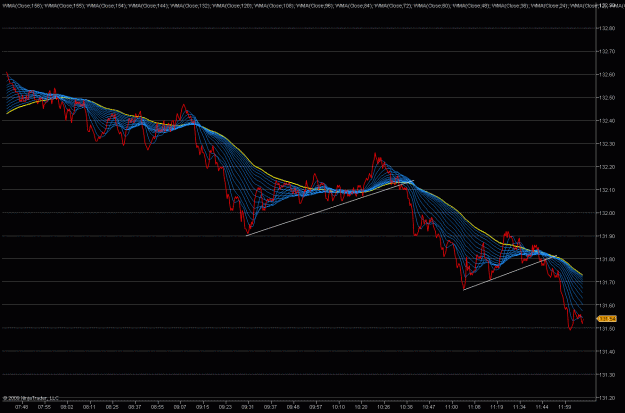Viewport: 625px width, 413px height.
Task: Click the 09:37 time axis label
Action: (271, 407)
